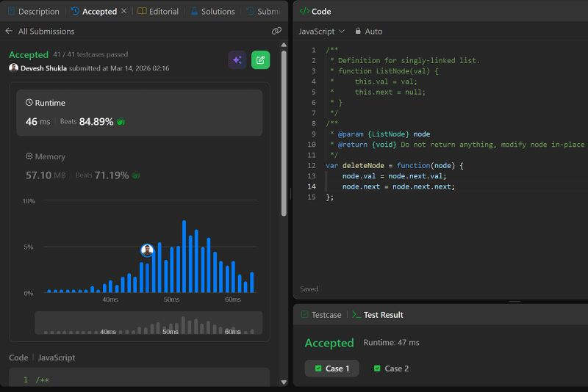The image size is (588, 392).
Task: Click the clapping icon next to 84.89%
Action: point(121,122)
